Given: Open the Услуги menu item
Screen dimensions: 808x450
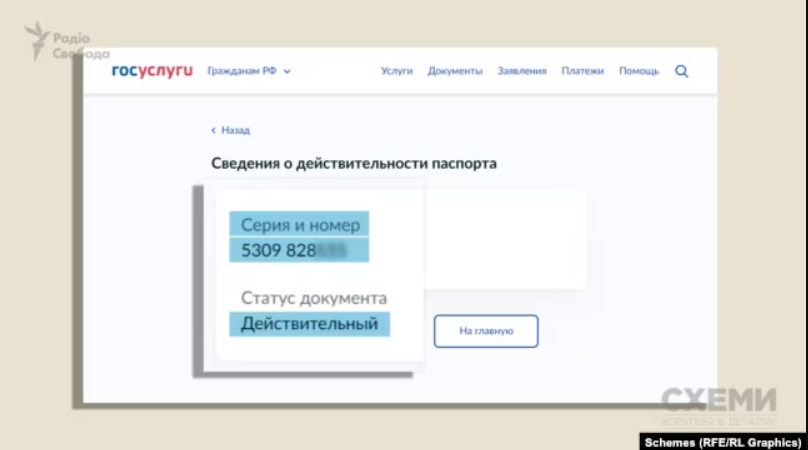Looking at the screenshot, I should (x=396, y=71).
